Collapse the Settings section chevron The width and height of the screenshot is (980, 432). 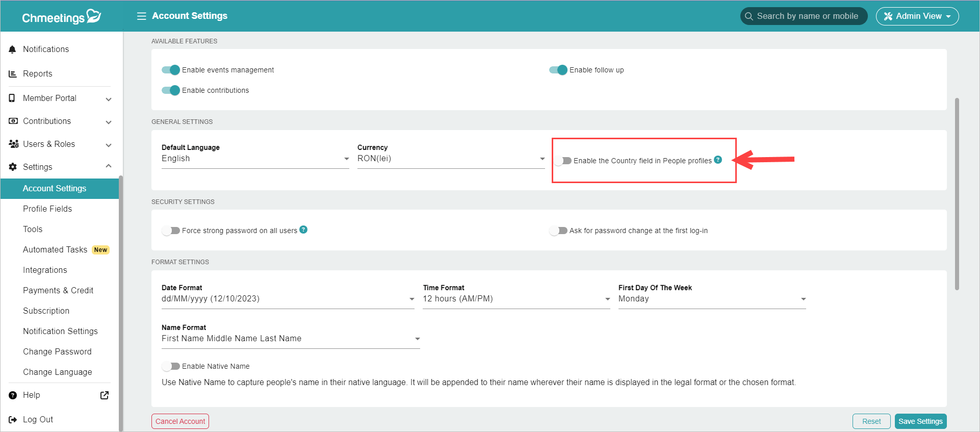click(109, 166)
